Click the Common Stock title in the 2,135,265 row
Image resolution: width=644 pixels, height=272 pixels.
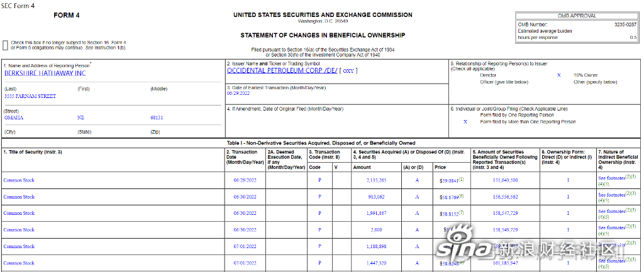tap(19, 180)
